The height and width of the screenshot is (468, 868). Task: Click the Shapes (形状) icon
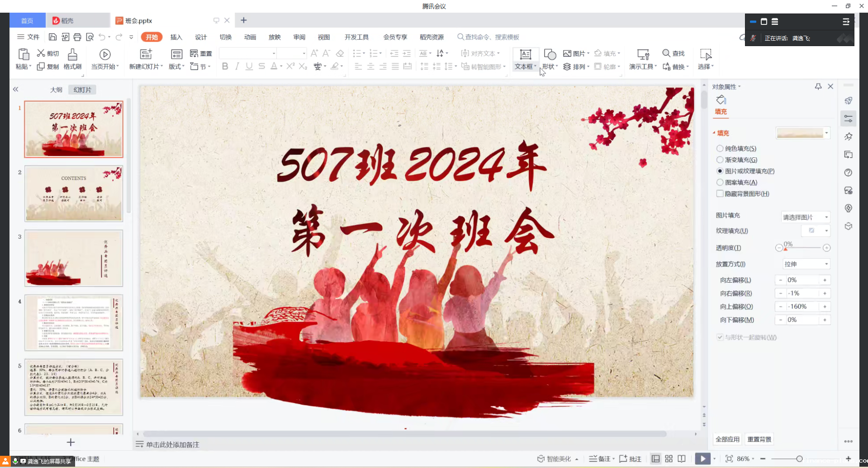(550, 55)
